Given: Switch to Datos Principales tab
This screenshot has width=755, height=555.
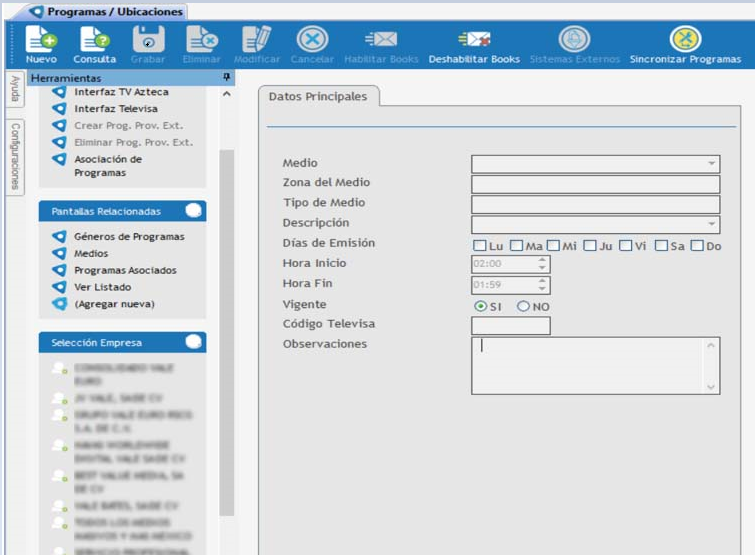Looking at the screenshot, I should tap(318, 96).
